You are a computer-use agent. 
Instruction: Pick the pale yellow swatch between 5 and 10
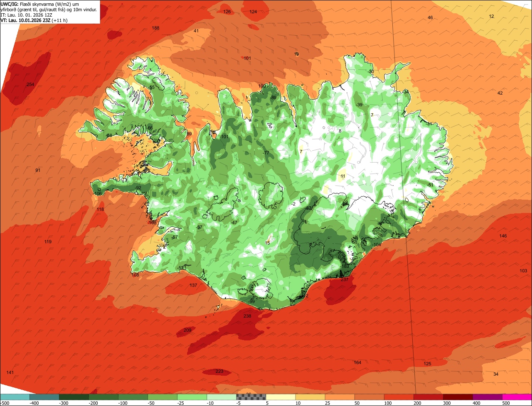click(280, 397)
